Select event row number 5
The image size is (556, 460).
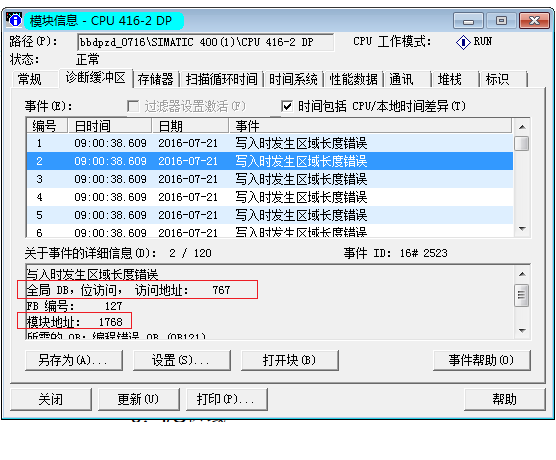click(270, 215)
